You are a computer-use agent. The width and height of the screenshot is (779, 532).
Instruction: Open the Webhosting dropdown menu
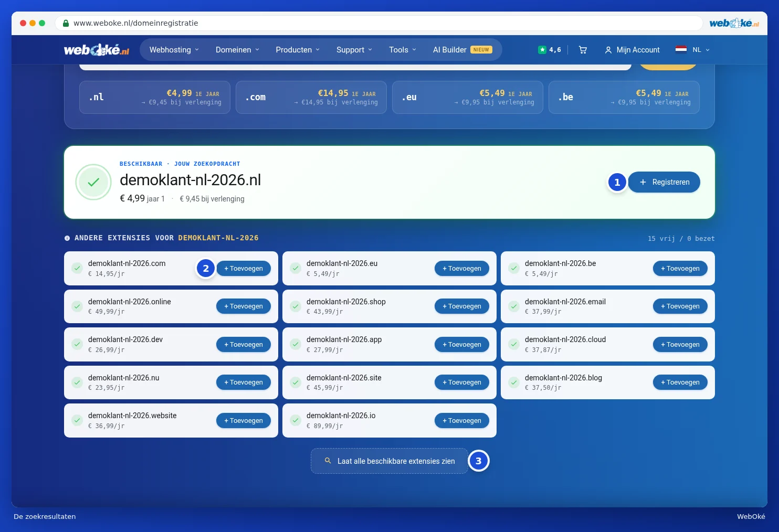coord(174,50)
